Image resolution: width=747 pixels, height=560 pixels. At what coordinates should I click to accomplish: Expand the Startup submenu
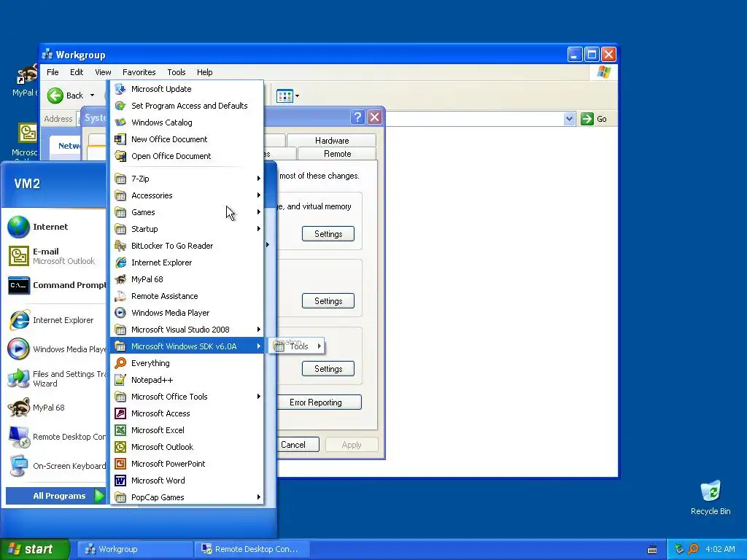187,229
